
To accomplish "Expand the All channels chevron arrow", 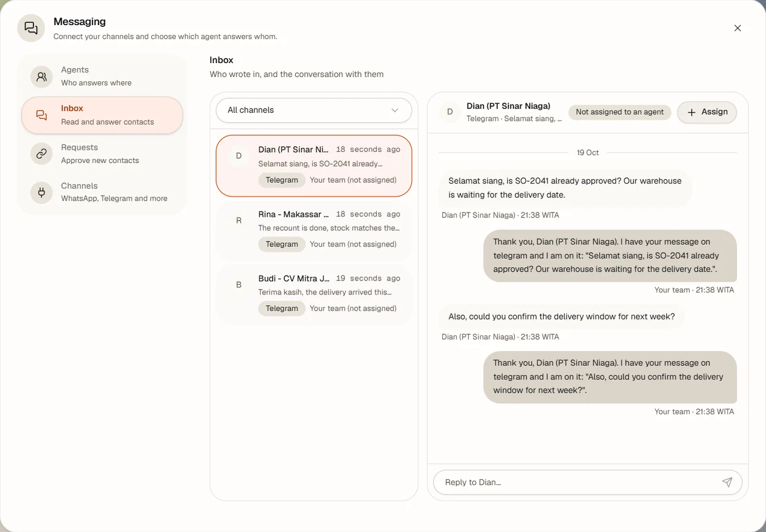I will click(395, 110).
